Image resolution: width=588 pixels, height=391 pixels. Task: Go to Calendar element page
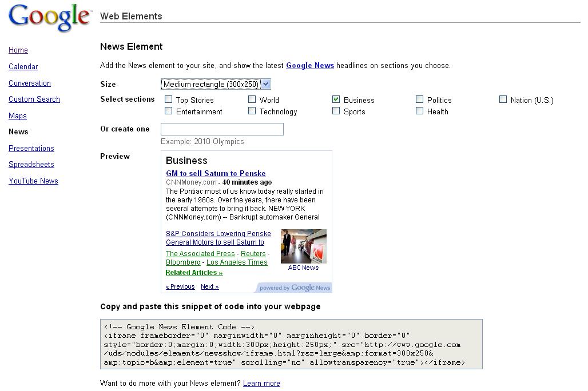coord(23,66)
